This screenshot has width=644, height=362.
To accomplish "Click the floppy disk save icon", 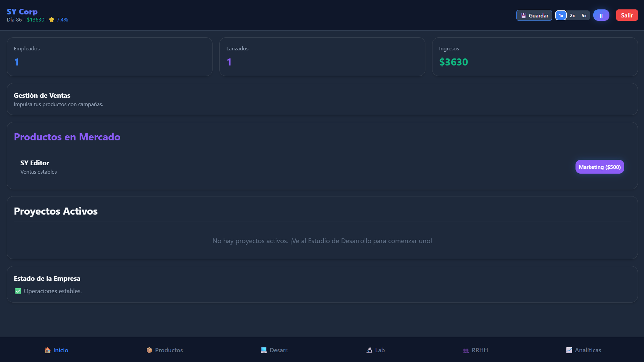I will tap(523, 15).
